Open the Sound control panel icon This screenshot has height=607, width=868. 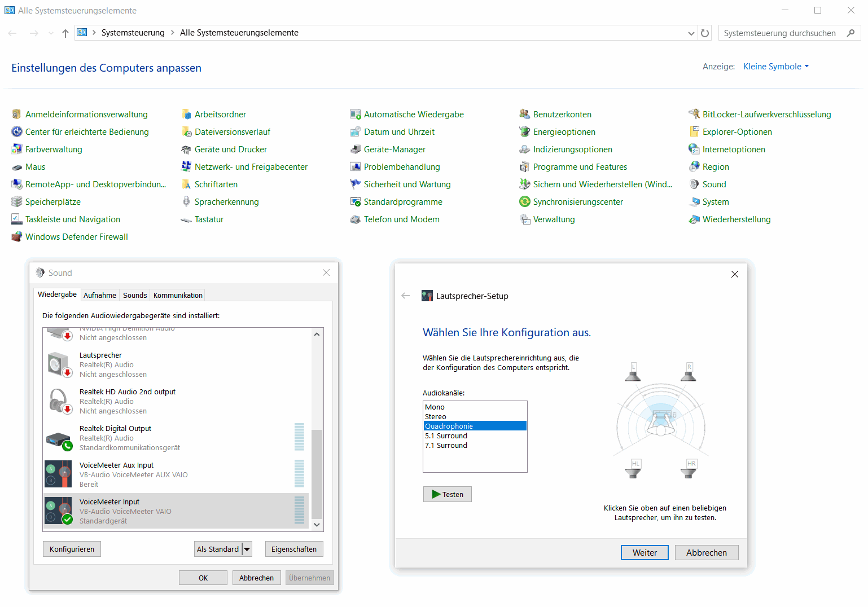(694, 184)
